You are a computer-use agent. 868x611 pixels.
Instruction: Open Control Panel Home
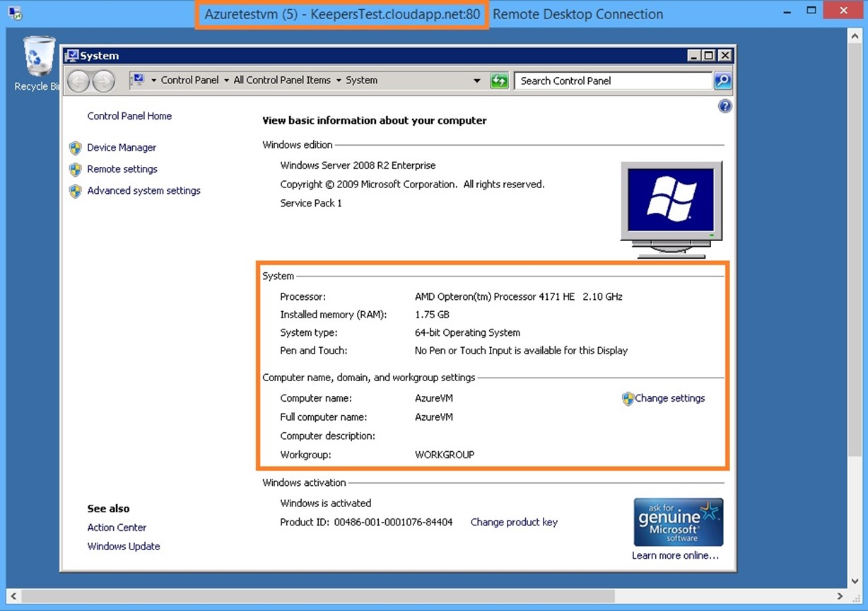129,116
